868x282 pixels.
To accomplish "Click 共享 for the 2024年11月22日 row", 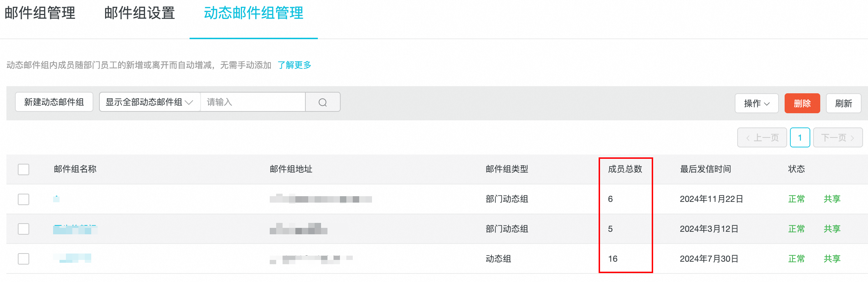I will [x=832, y=199].
